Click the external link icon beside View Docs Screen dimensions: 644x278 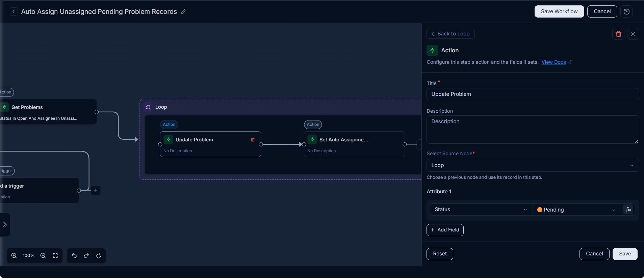point(570,62)
